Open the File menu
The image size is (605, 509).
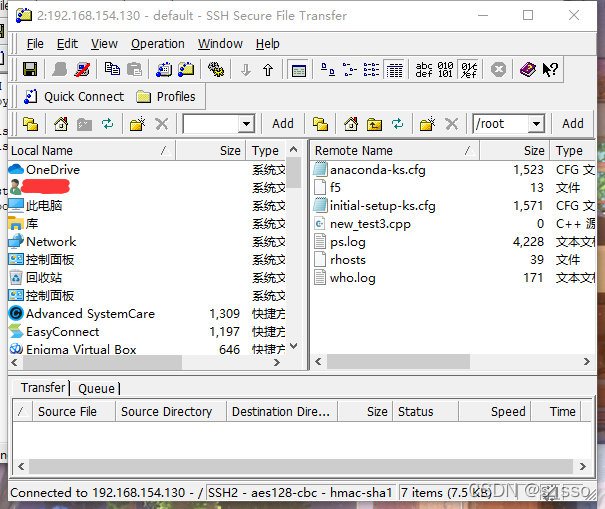pos(35,44)
